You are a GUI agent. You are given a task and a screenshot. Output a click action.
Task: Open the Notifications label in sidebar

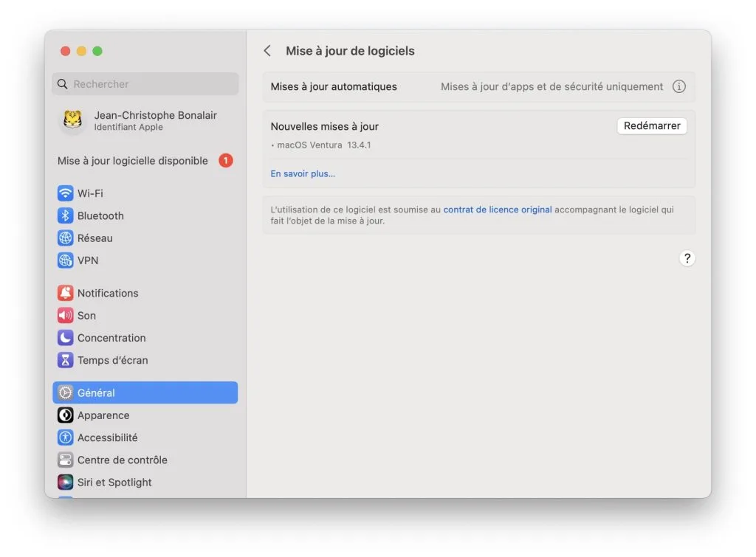tap(108, 293)
